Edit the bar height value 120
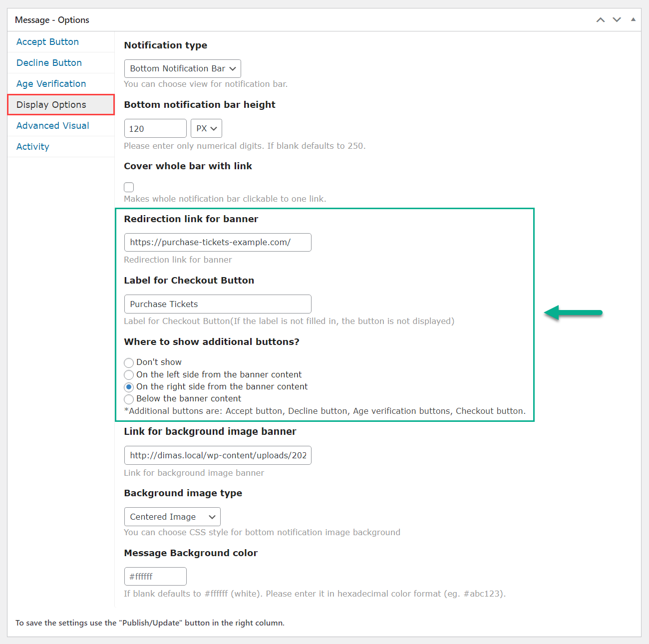Image resolution: width=649 pixels, height=644 pixels. coord(155,128)
